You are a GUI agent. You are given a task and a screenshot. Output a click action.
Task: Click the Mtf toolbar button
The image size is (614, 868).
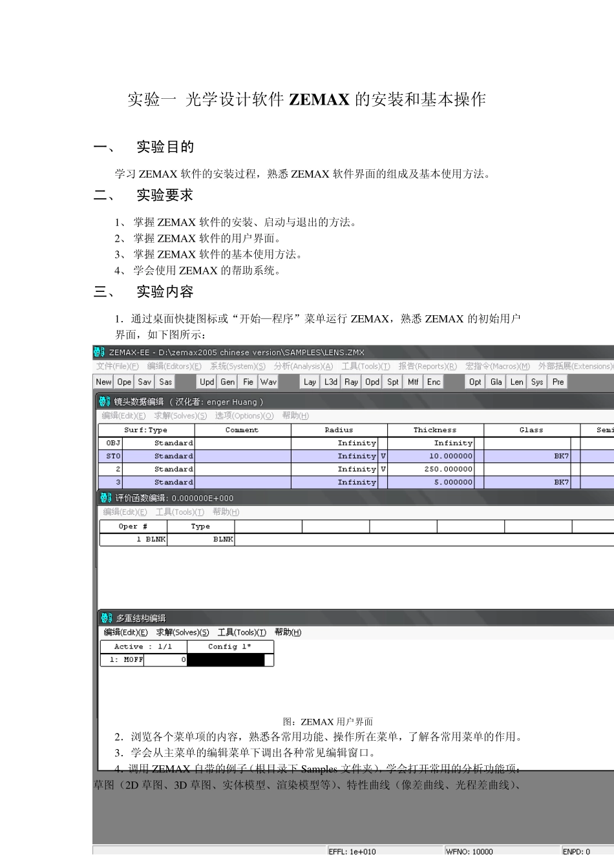(414, 382)
